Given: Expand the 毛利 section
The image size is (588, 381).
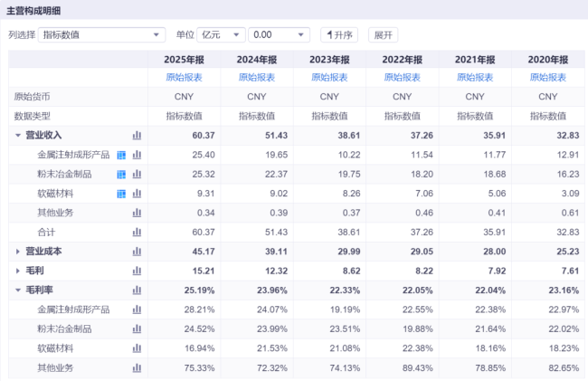Looking at the screenshot, I should pos(17,271).
